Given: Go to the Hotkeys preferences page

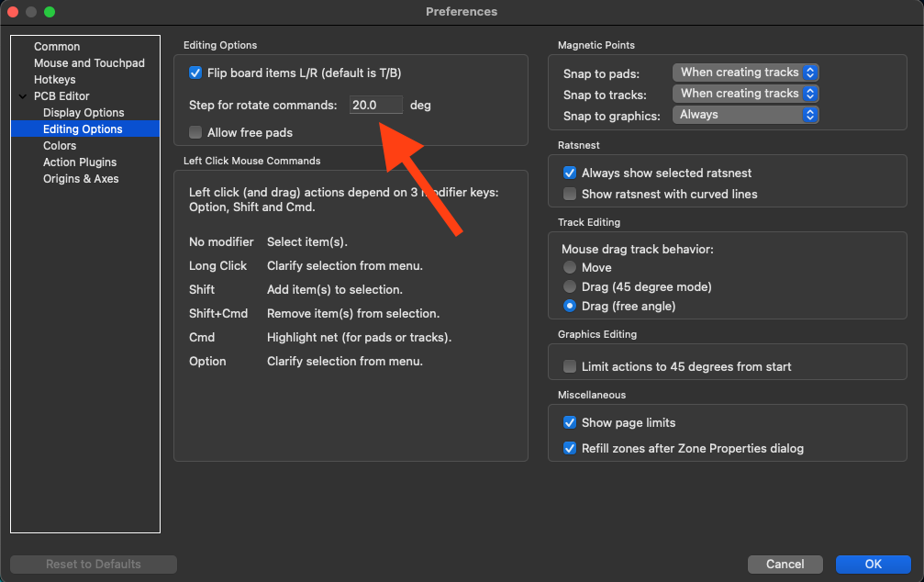Looking at the screenshot, I should (54, 80).
